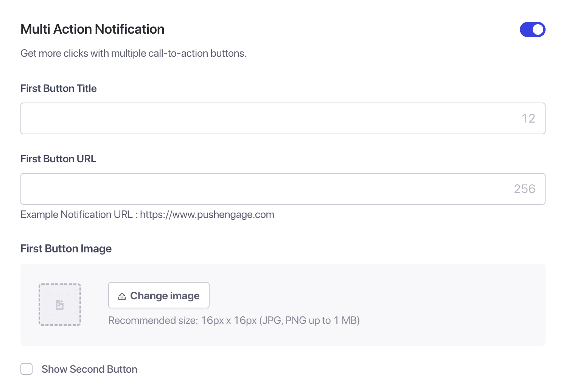
Task: Click the call-to-action description text
Action: click(133, 53)
